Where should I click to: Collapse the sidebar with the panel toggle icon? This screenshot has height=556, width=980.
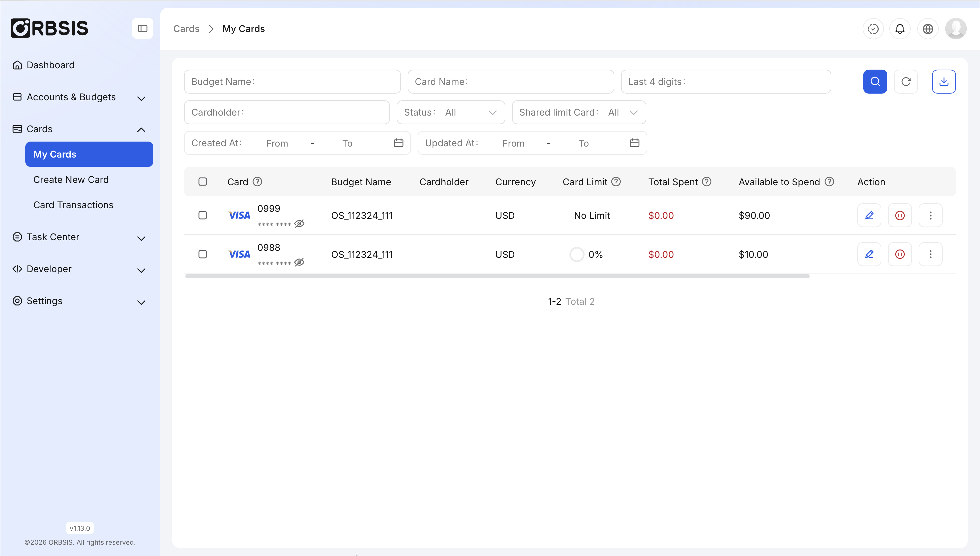tap(143, 28)
